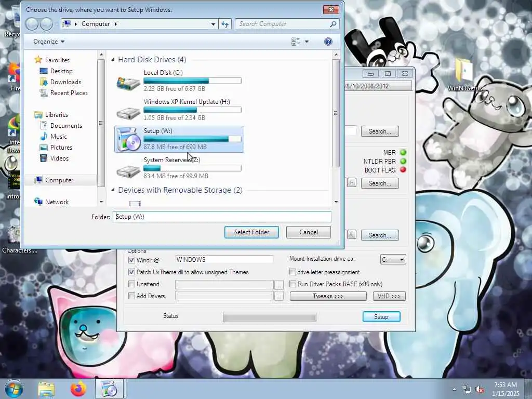Select Windows XP Kernel Update (H:) drive icon

point(128,112)
